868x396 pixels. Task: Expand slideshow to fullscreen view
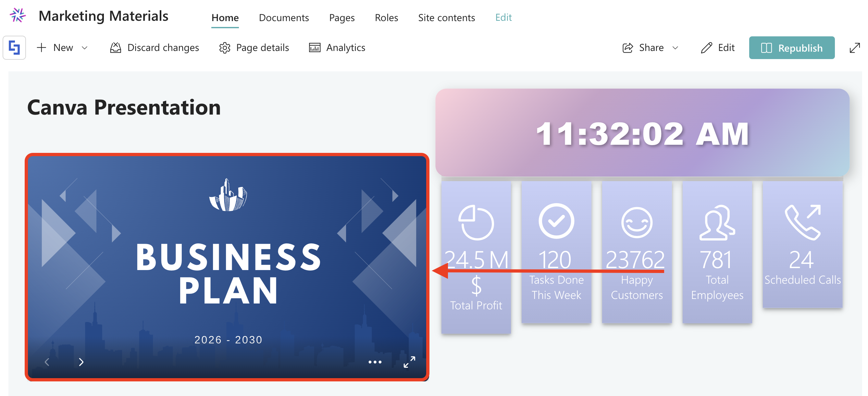click(409, 362)
